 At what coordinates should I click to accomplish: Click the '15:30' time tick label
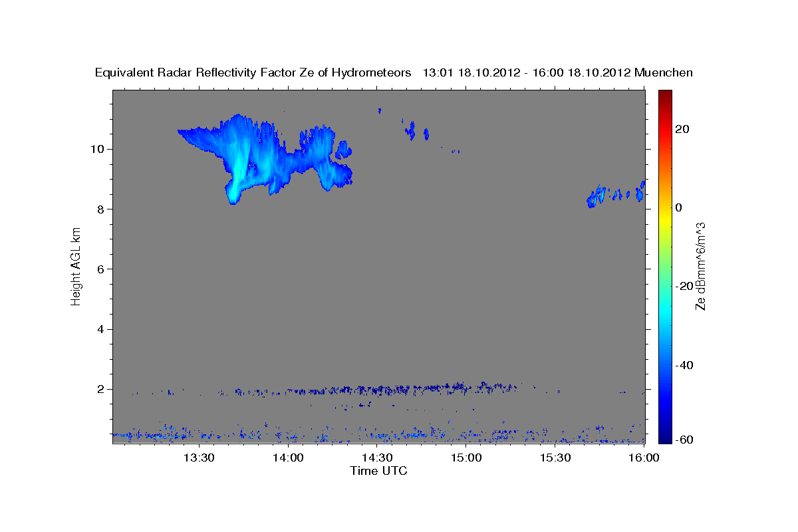pyautogui.click(x=555, y=458)
